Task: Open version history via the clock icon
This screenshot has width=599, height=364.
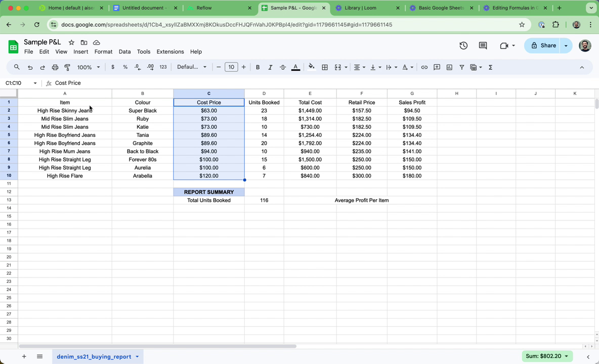Action: click(x=463, y=45)
